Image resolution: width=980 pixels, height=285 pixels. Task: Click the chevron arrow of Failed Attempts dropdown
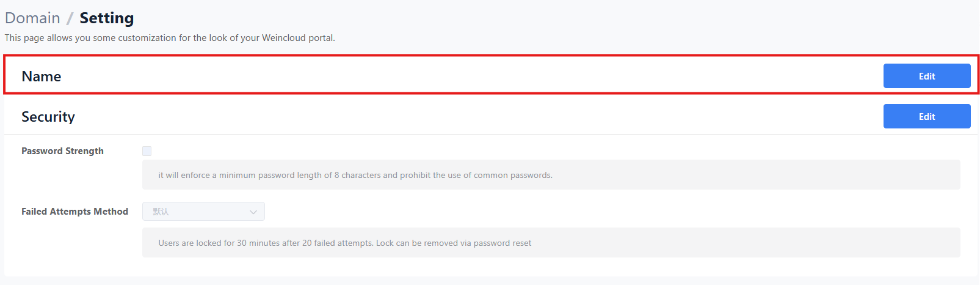coord(253,212)
